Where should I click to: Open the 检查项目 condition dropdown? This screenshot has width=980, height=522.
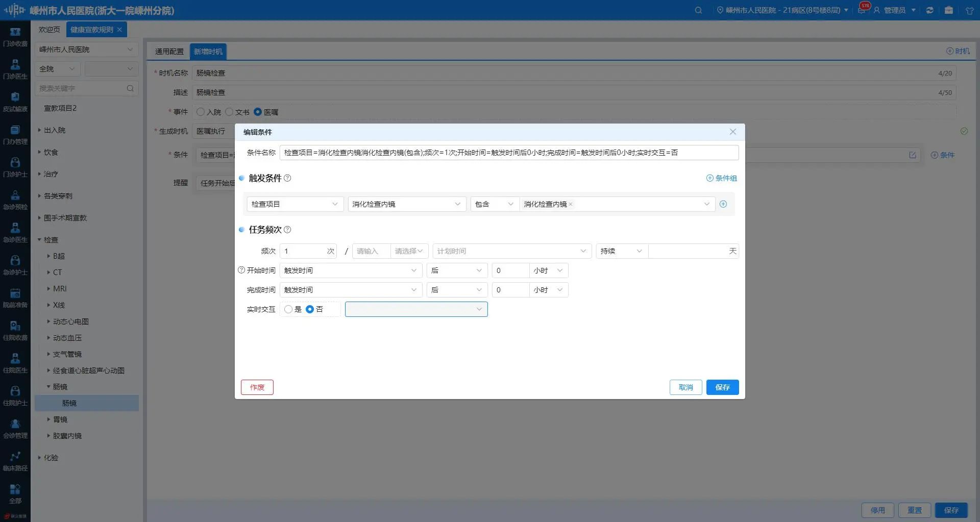tap(295, 204)
